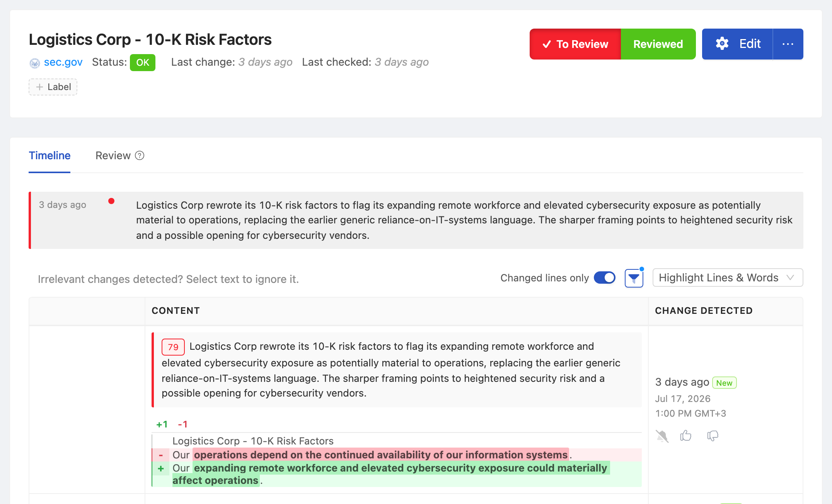Click the removed line 'operations depend on'
Image resolution: width=832 pixels, height=504 pixels.
[x=397, y=455]
